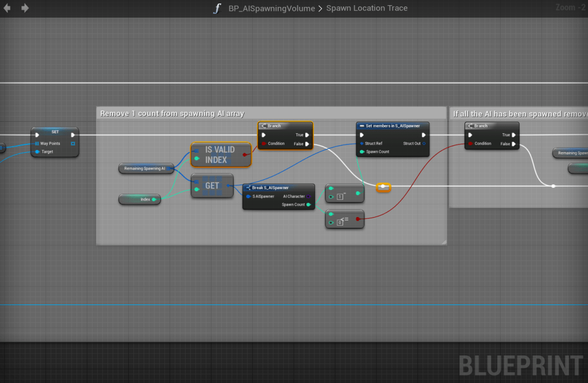Click the Spawn Count output pin on Break node
The image size is (588, 383).
309,204
